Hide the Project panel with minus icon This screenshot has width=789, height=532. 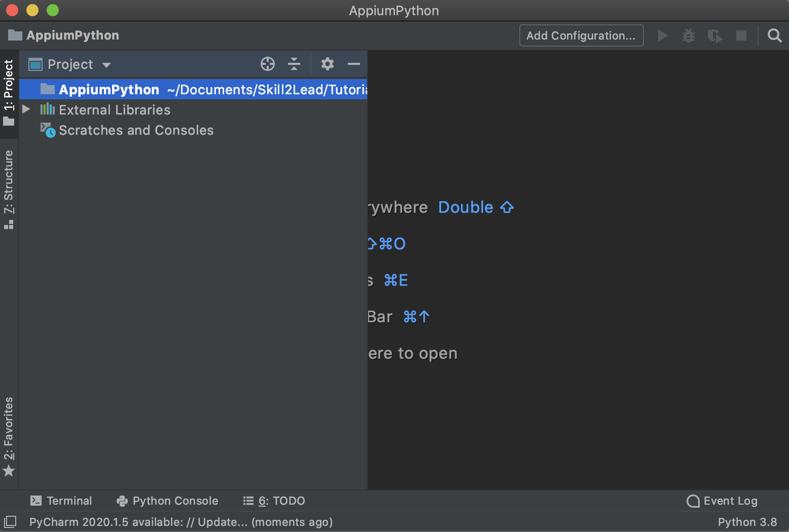354,64
